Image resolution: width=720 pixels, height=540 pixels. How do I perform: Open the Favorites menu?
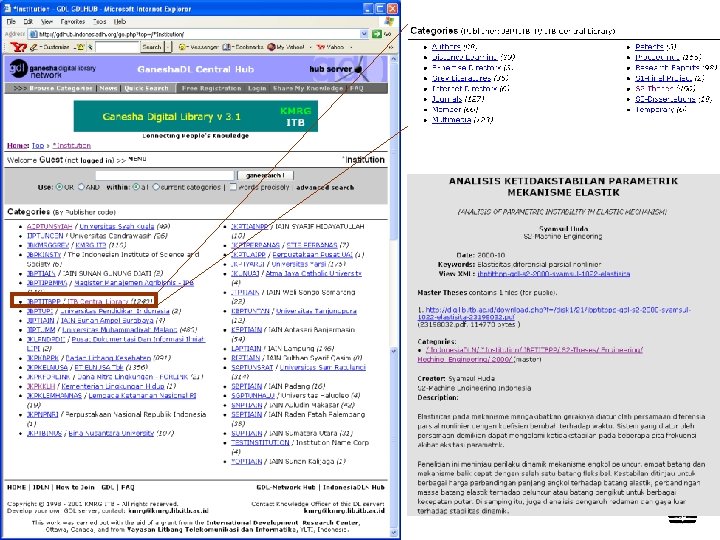[73, 21]
